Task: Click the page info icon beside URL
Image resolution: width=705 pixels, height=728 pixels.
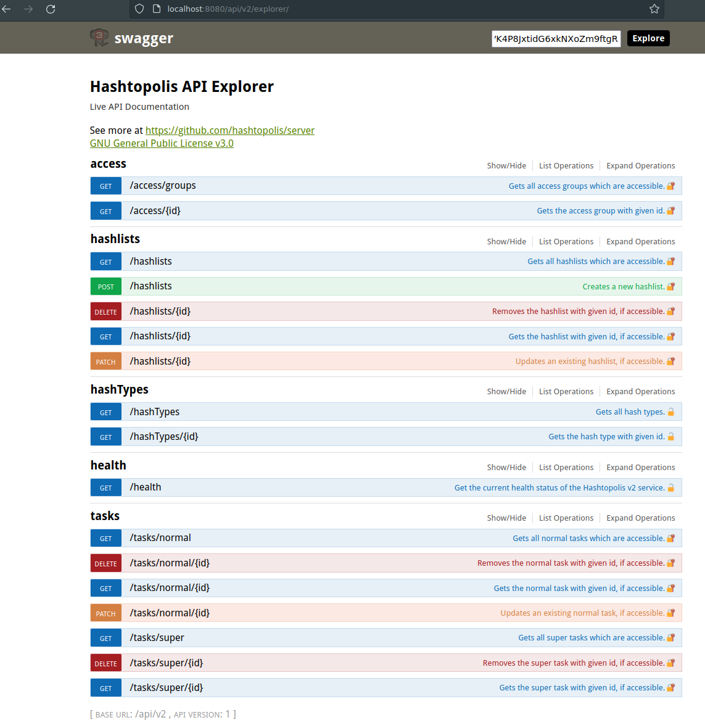Action: 157,9
